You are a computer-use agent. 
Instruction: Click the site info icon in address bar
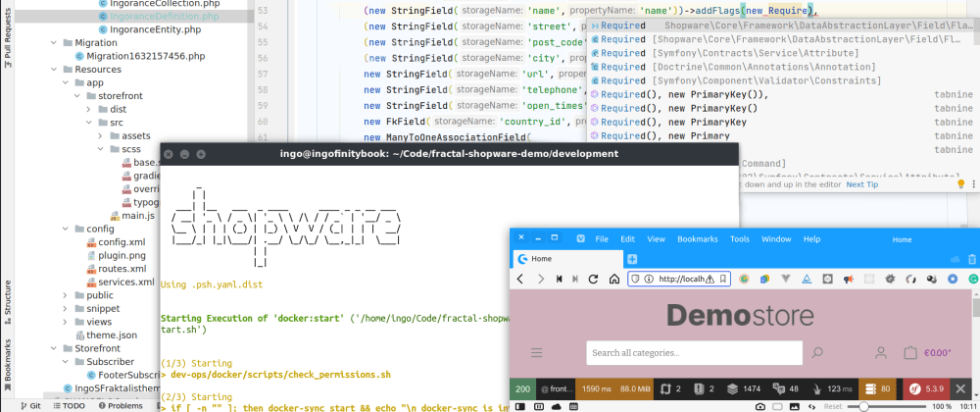click(x=649, y=279)
